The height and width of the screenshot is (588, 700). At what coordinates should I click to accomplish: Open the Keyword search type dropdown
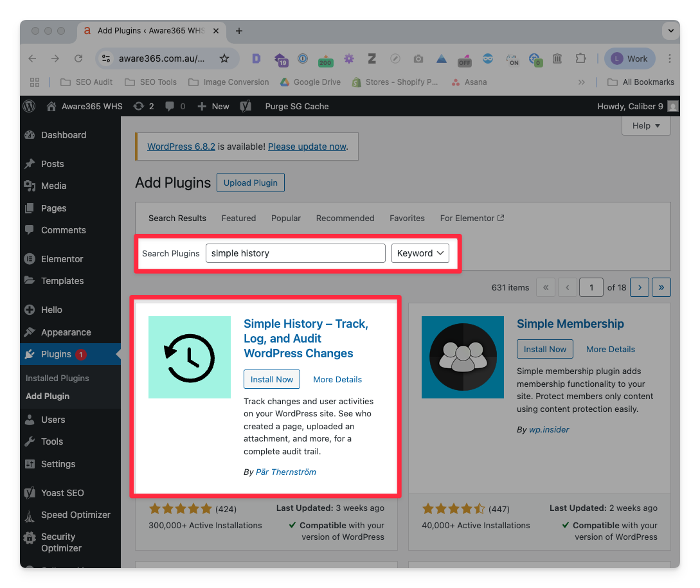tap(420, 253)
